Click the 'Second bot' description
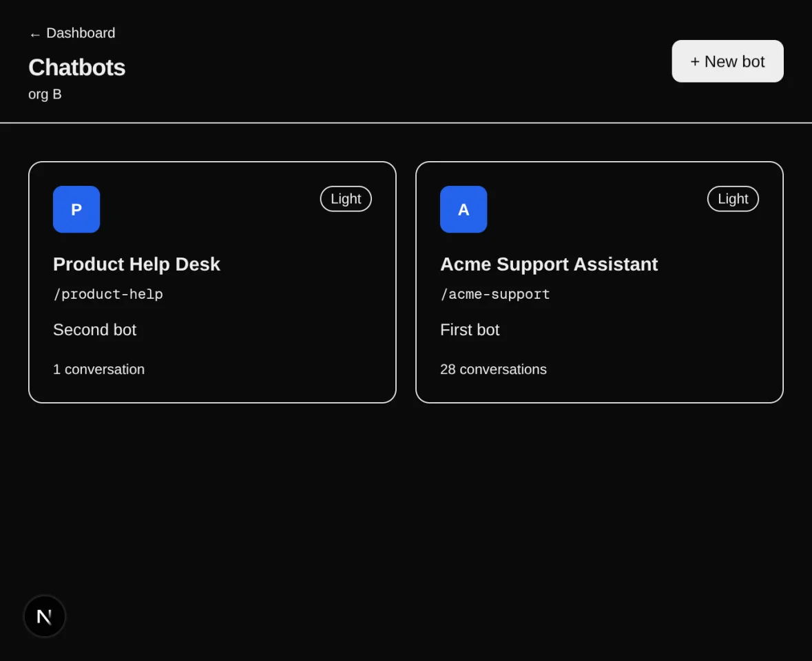Viewport: 812px width, 661px height. (x=94, y=330)
